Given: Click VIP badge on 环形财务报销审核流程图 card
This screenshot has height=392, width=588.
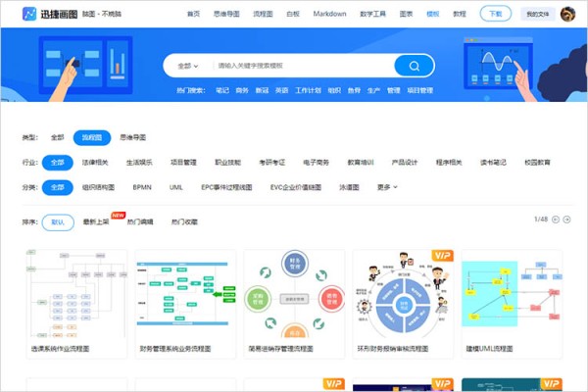Looking at the screenshot, I should [443, 256].
